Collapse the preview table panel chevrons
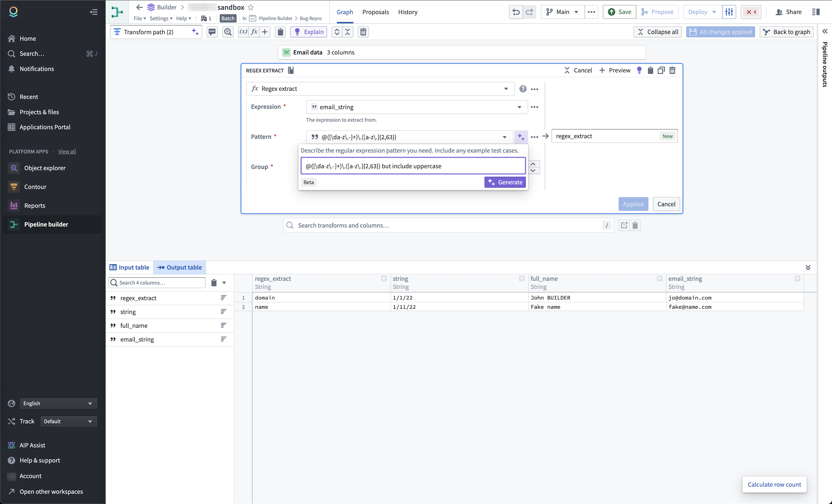Screen dimensions: 832x504 pyautogui.click(x=808, y=267)
